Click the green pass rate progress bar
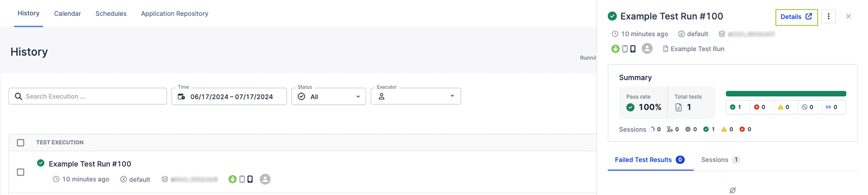Viewport: 868px width, 195px height. click(785, 94)
